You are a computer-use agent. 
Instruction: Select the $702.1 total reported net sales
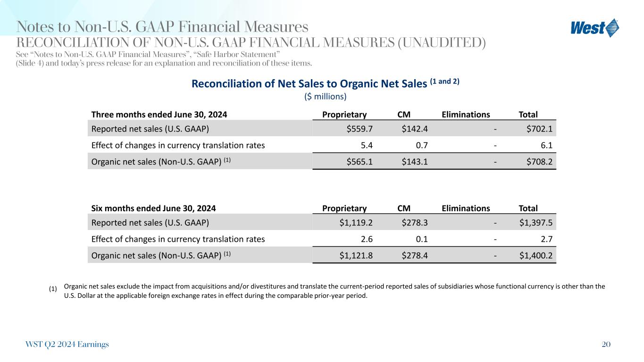pyautogui.click(x=540, y=129)
